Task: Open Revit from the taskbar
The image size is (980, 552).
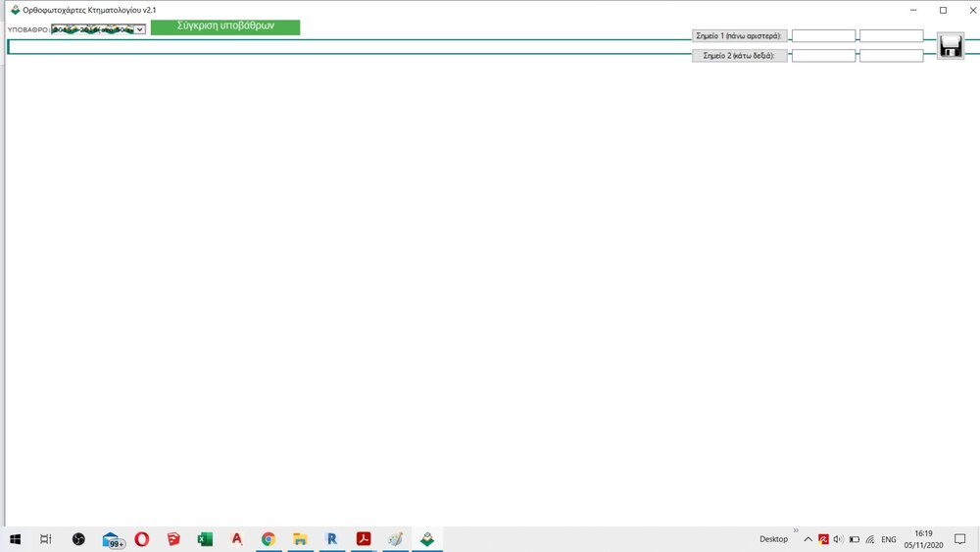Action: [331, 539]
